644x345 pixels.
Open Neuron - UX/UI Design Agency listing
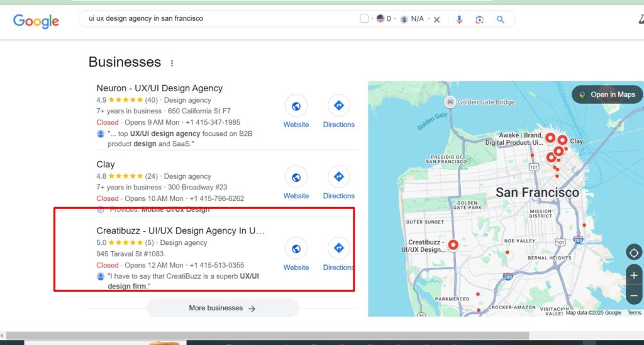pos(159,88)
